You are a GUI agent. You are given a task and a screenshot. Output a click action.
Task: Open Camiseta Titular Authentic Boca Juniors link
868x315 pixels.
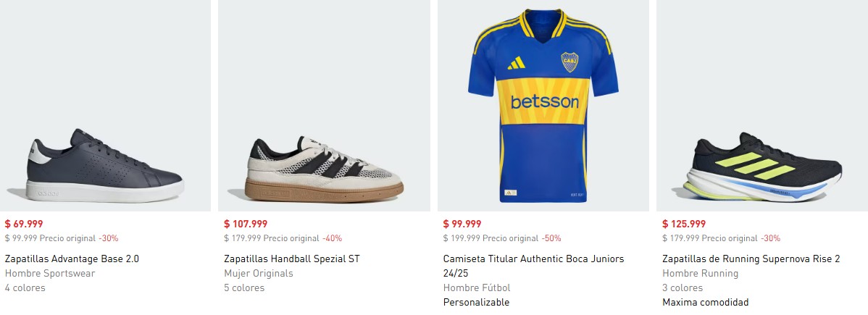533,259
